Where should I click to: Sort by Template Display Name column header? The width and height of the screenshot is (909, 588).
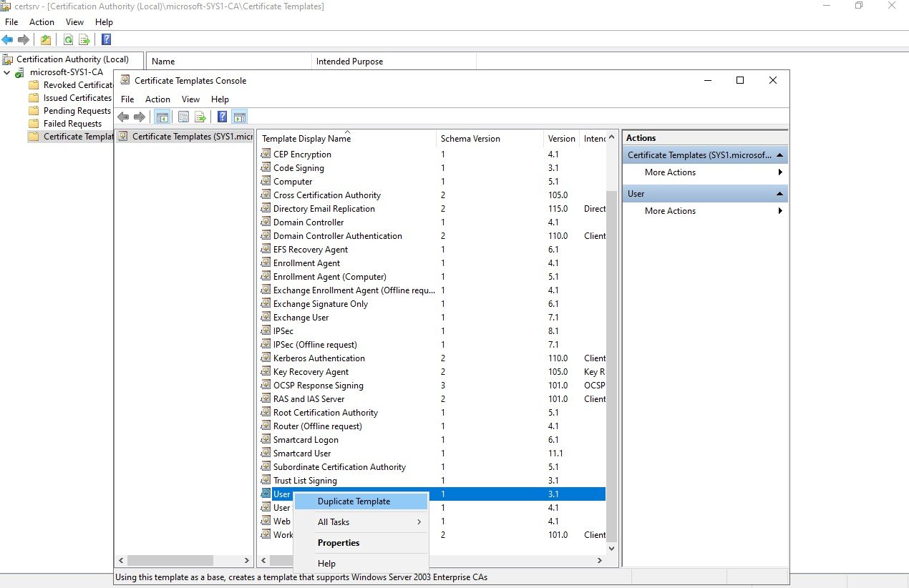(x=347, y=138)
